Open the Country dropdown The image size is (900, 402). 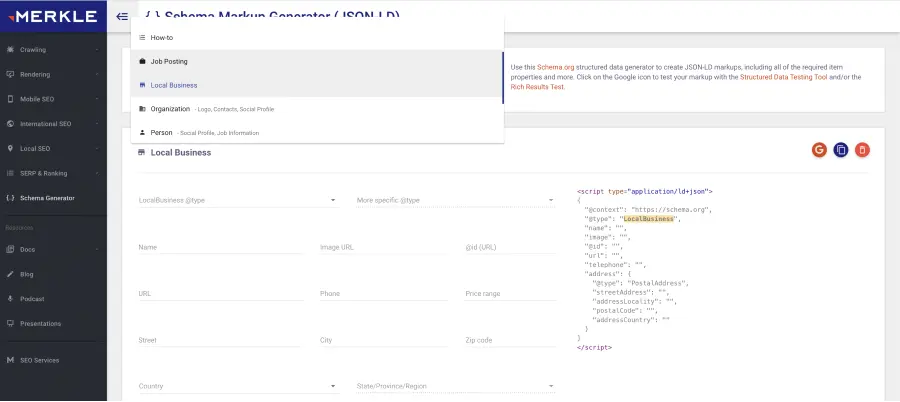click(x=238, y=386)
